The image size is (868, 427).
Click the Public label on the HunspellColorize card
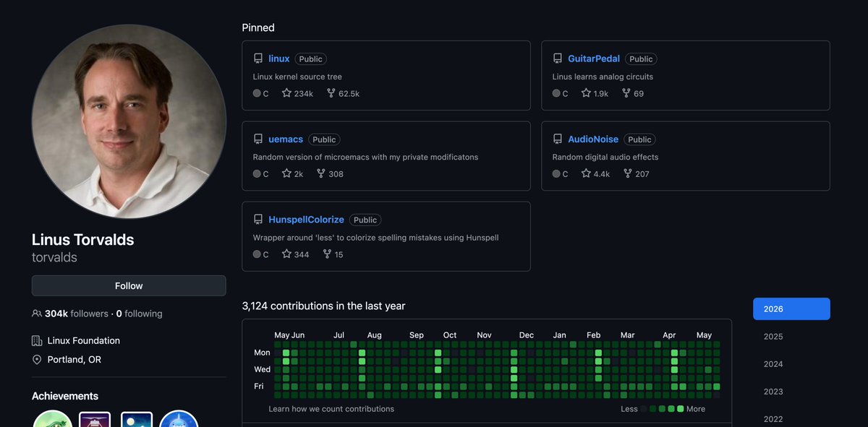coord(365,220)
